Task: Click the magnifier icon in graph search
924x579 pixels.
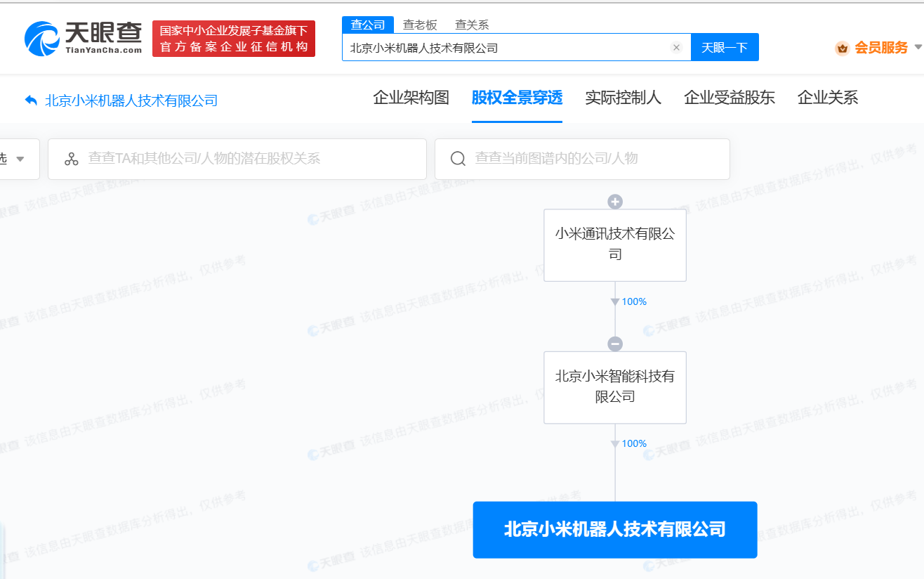Action: point(458,159)
